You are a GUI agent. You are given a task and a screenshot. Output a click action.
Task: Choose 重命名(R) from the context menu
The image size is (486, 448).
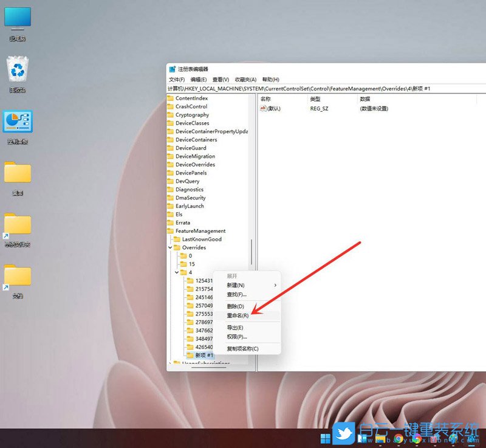click(x=238, y=315)
